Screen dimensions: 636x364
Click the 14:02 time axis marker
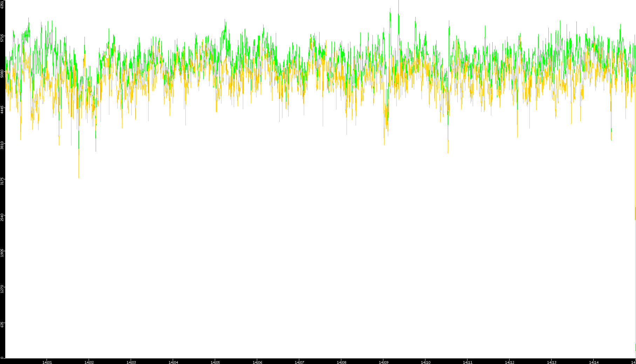89,362
